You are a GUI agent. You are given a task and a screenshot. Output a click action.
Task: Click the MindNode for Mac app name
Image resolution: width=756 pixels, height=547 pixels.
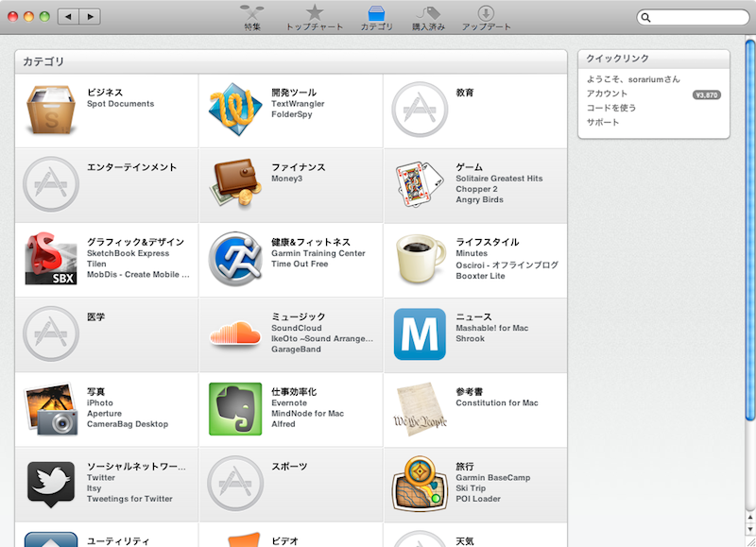pos(308,414)
